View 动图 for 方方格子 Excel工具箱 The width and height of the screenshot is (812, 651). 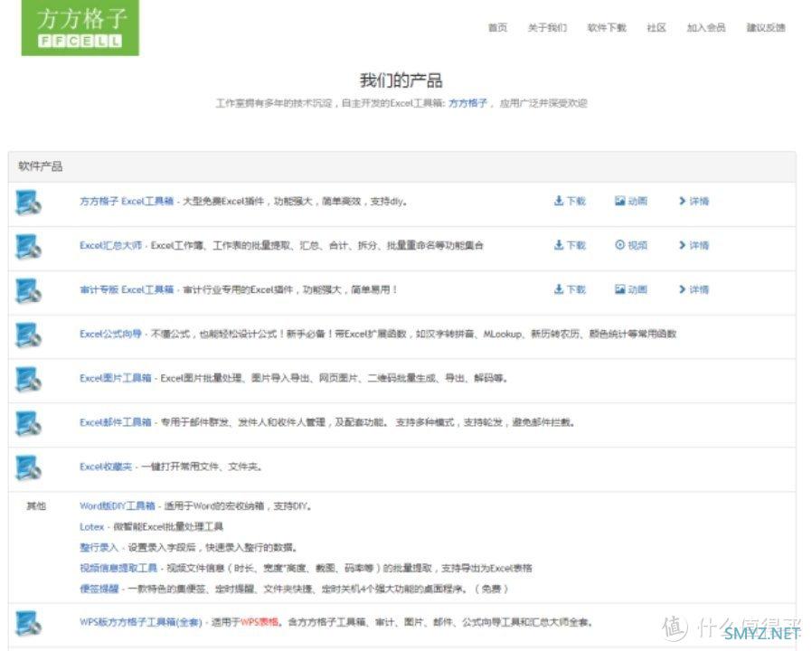pyautogui.click(x=631, y=201)
